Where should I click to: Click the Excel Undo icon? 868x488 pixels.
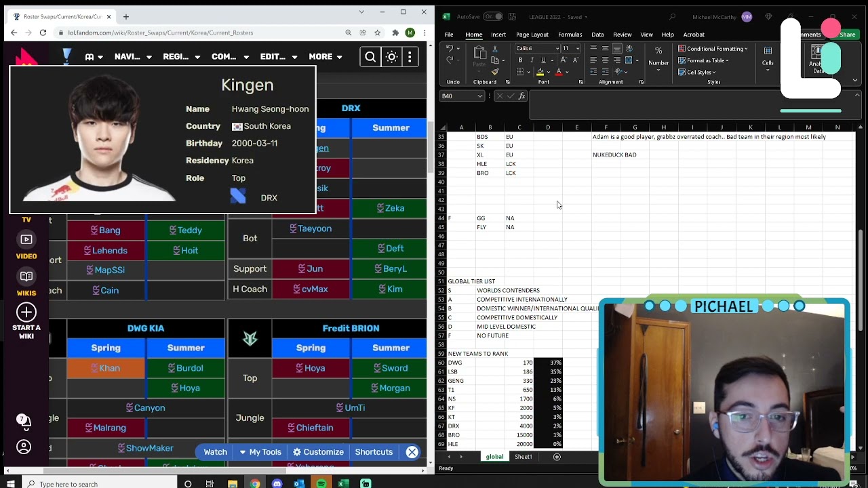click(450, 49)
